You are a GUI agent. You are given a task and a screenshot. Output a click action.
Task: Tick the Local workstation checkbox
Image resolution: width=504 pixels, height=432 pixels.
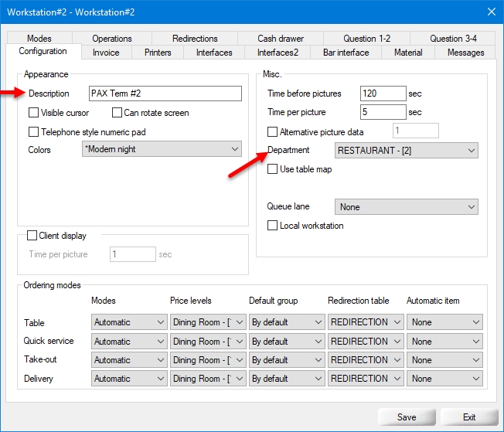point(273,226)
